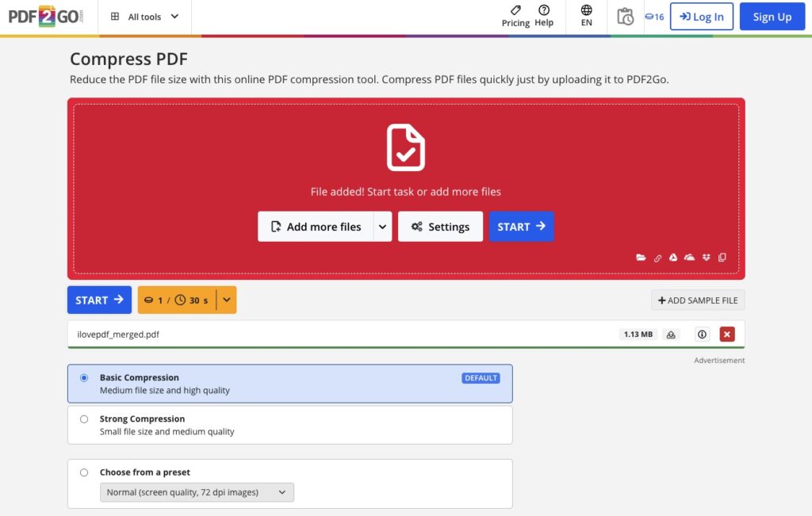The width and height of the screenshot is (812, 516).
Task: Remove ilovepdf_merged.pdf with red X
Action: pyautogui.click(x=727, y=334)
